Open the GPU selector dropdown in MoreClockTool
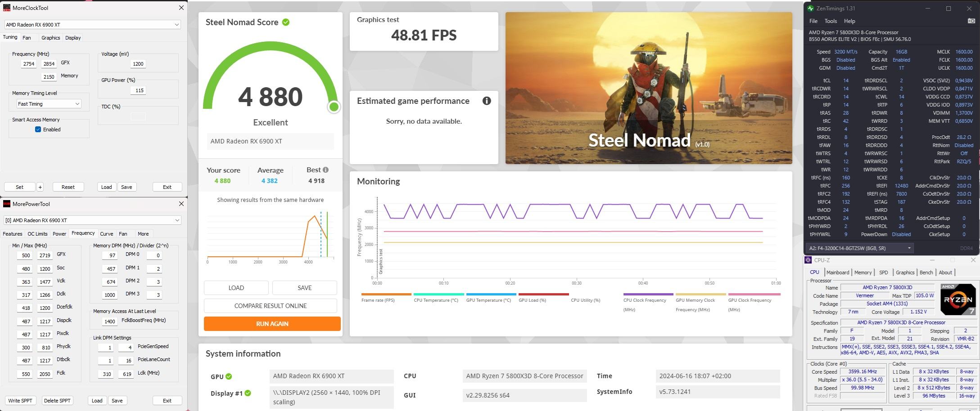 click(x=93, y=25)
